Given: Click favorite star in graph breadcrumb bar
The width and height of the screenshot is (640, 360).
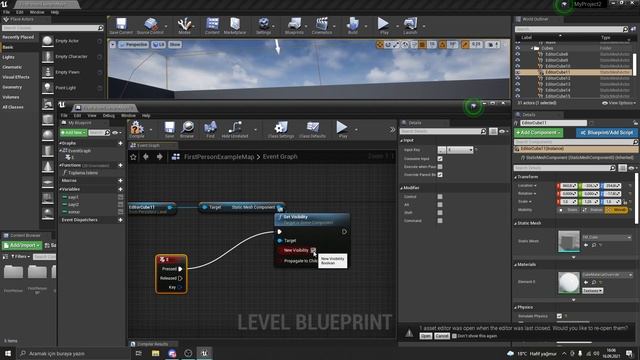Looking at the screenshot, I should pyautogui.click(x=133, y=157).
